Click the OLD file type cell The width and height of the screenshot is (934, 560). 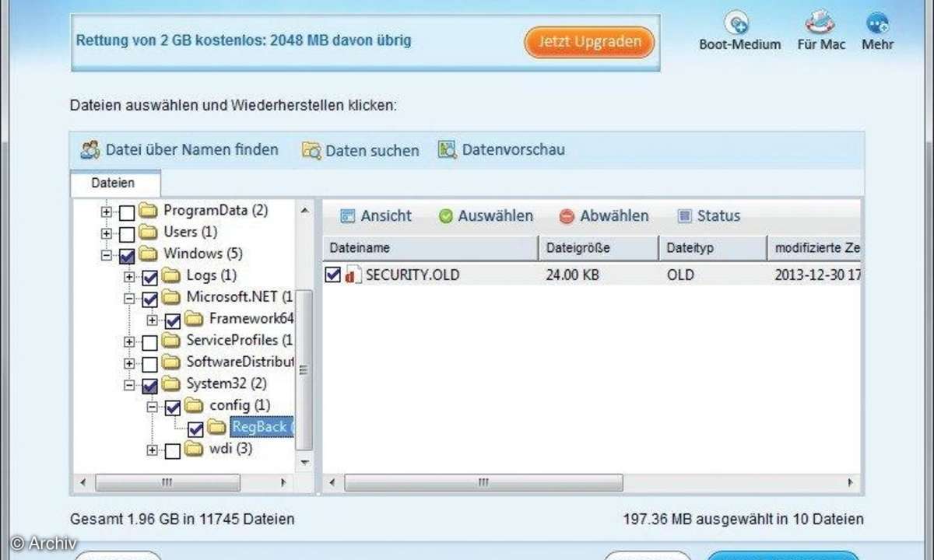click(679, 275)
